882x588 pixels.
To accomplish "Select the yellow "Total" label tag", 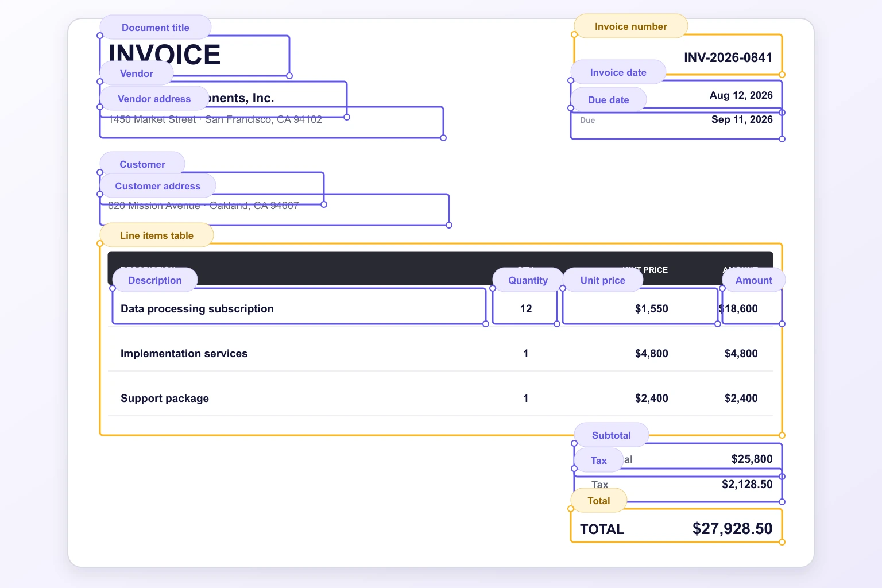I will 599,501.
